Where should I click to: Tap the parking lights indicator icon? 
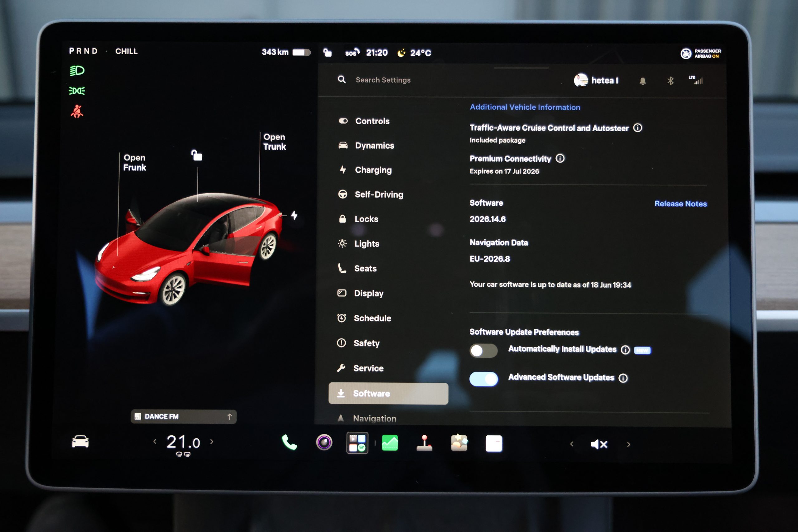[x=77, y=91]
